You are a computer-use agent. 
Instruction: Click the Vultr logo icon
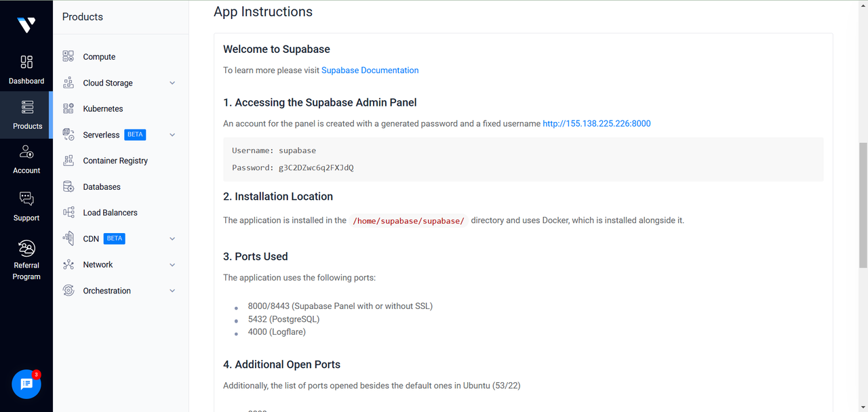[26, 25]
